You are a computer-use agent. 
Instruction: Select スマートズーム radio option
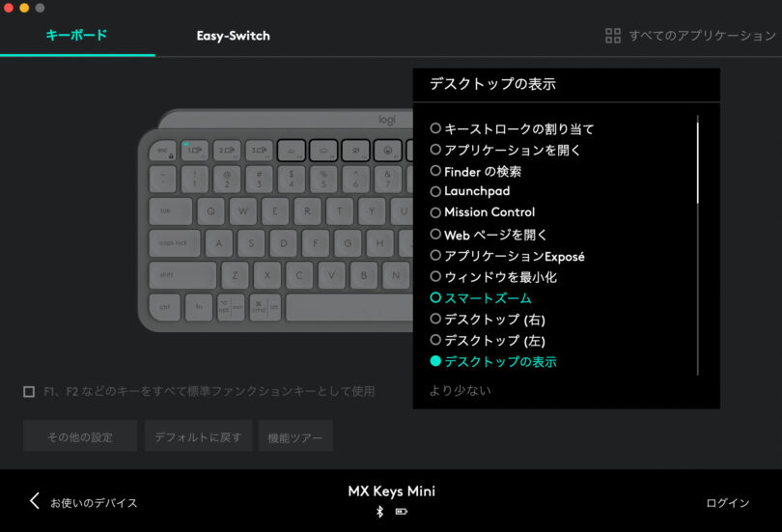pos(481,298)
